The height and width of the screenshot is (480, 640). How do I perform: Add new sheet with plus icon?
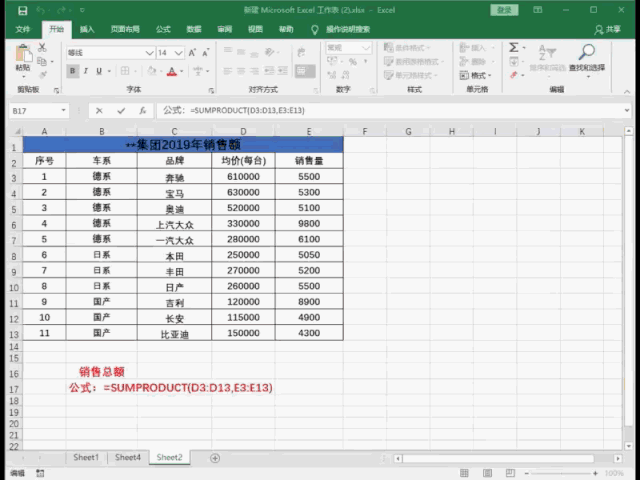[215, 458]
